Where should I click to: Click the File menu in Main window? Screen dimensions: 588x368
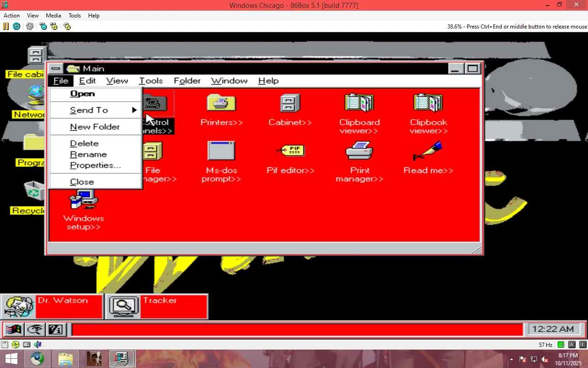pyautogui.click(x=61, y=81)
